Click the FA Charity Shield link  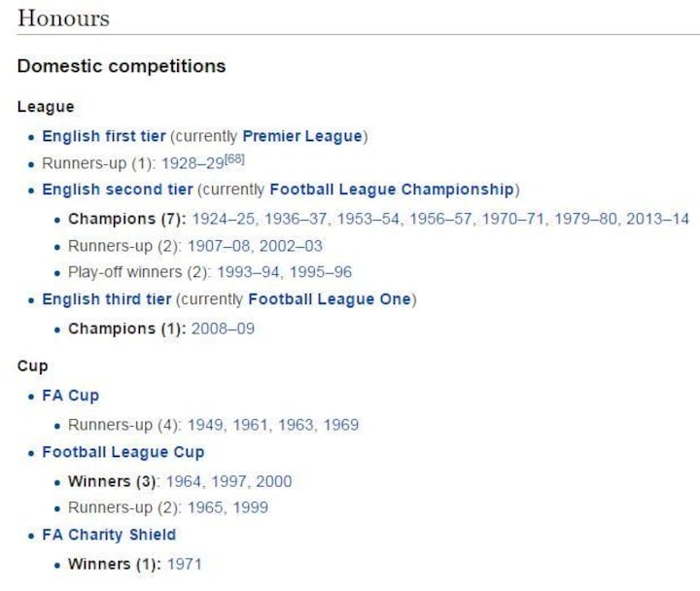[x=109, y=535]
